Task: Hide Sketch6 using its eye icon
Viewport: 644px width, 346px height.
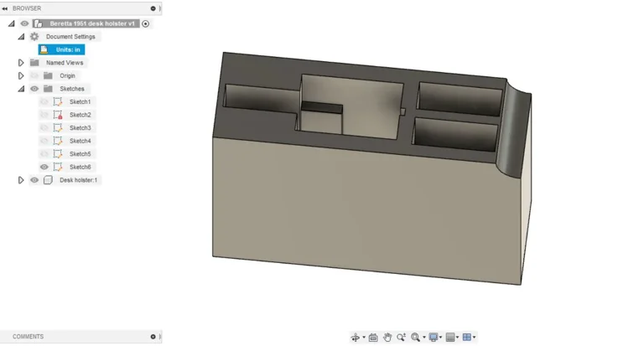Action: 44,167
